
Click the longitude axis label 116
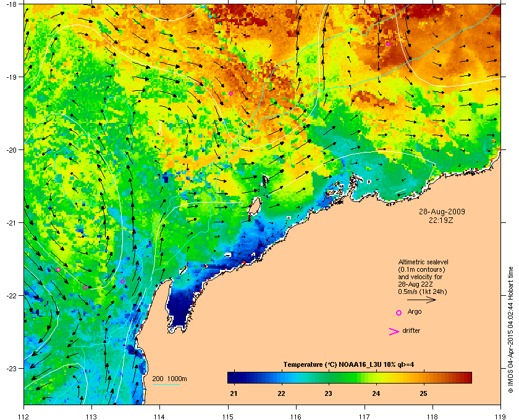tap(296, 417)
